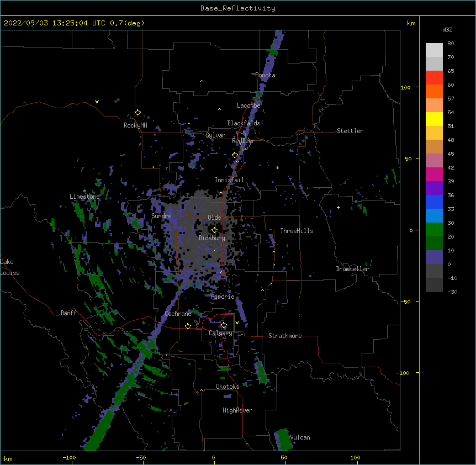Click the 2022/09/03 13:25:04 UTC timestamp

coord(55,23)
